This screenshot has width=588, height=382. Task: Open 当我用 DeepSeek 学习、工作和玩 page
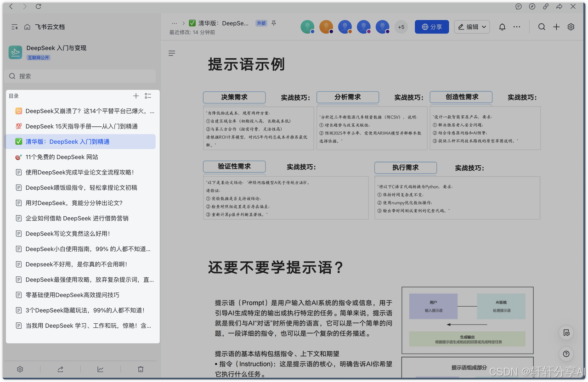tap(81, 326)
